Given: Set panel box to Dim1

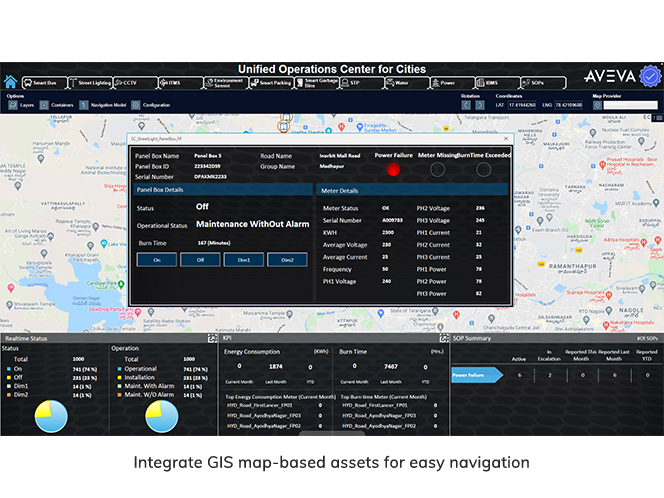Looking at the screenshot, I should click(x=244, y=260).
